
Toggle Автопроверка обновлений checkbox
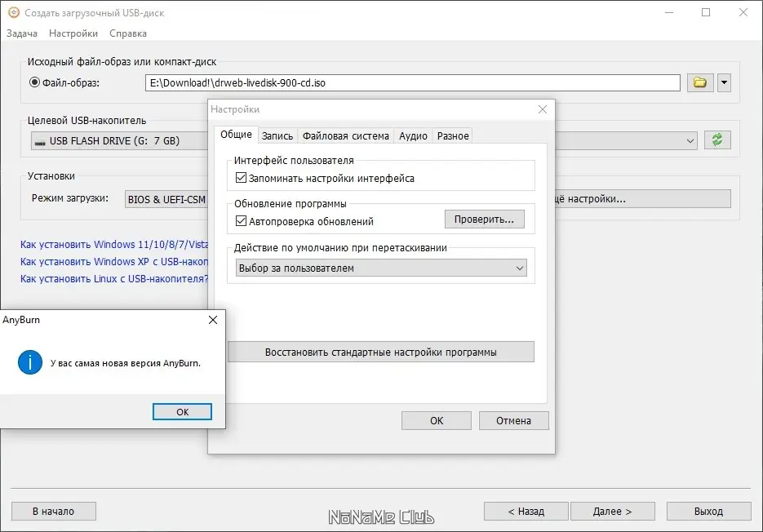coord(241,221)
